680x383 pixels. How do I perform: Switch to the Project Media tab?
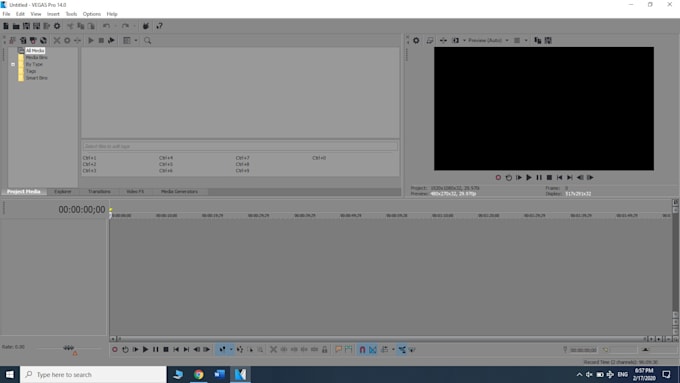pos(23,191)
